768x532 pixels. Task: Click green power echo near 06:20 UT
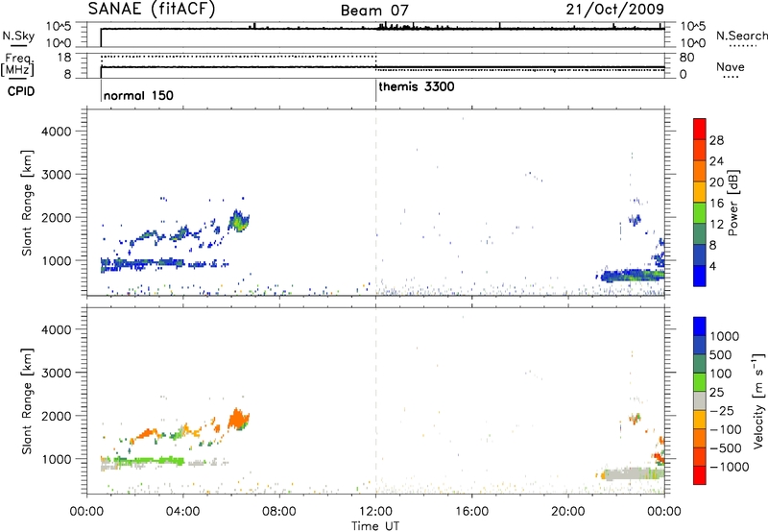pos(241,223)
